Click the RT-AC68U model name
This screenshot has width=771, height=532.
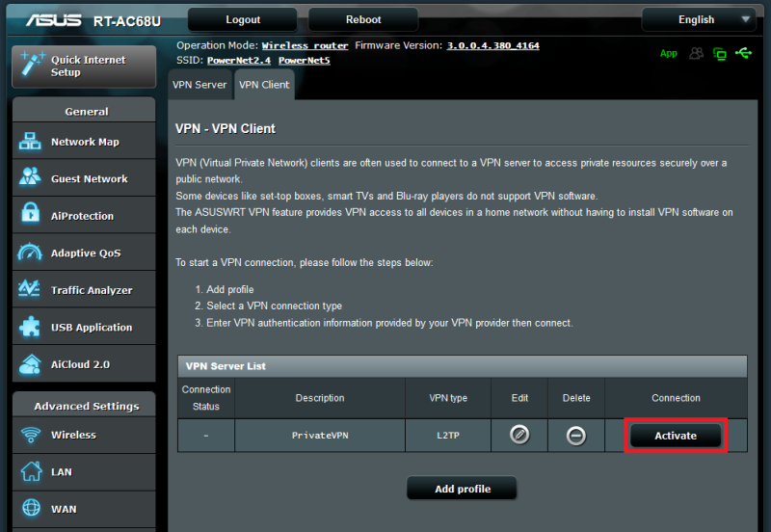point(127,21)
